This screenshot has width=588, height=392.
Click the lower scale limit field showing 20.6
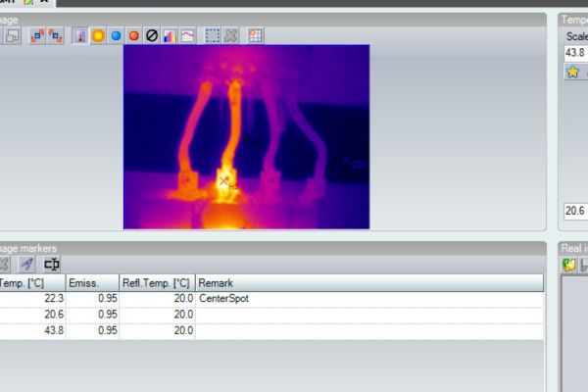(x=576, y=211)
